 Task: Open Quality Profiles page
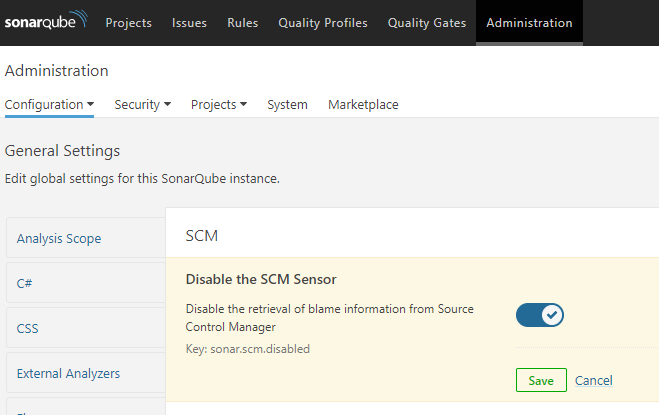point(322,23)
